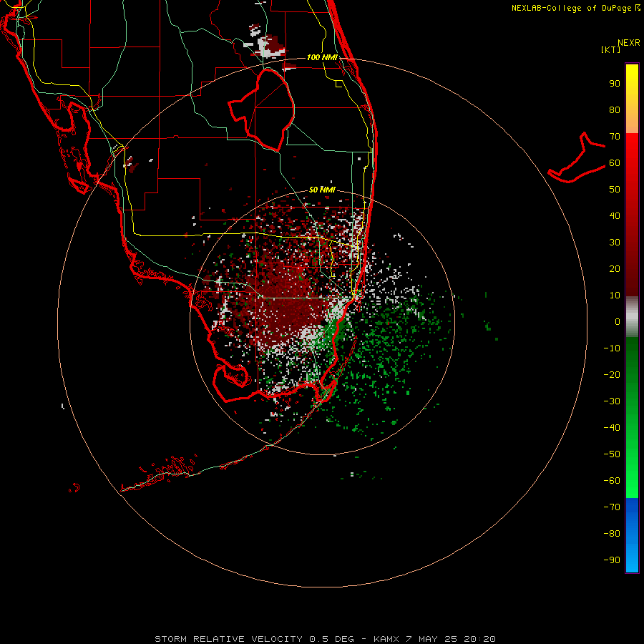Select the -80 value on velocity scale
The width and height of the screenshot is (644, 644).
pyautogui.click(x=612, y=534)
